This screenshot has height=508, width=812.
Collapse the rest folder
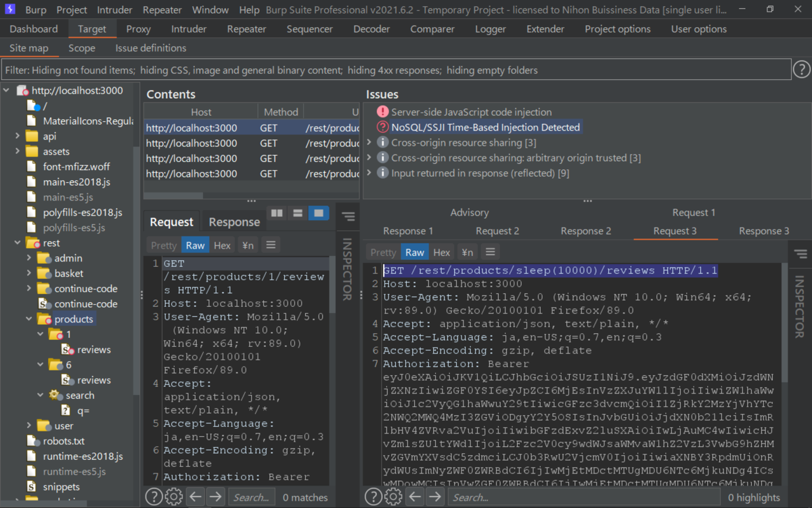click(18, 242)
